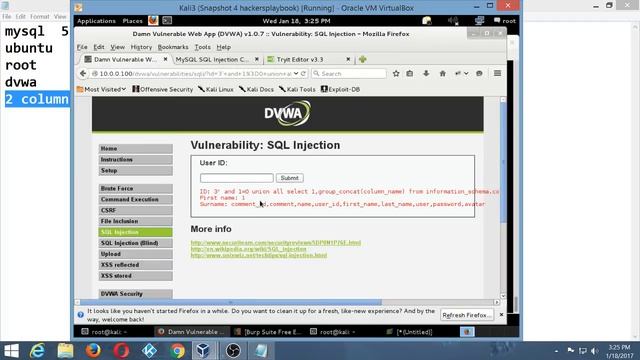Viewport: 640px width, 360px height.
Task: Dismiss the Firefox refresh notification bar
Action: click(x=501, y=315)
